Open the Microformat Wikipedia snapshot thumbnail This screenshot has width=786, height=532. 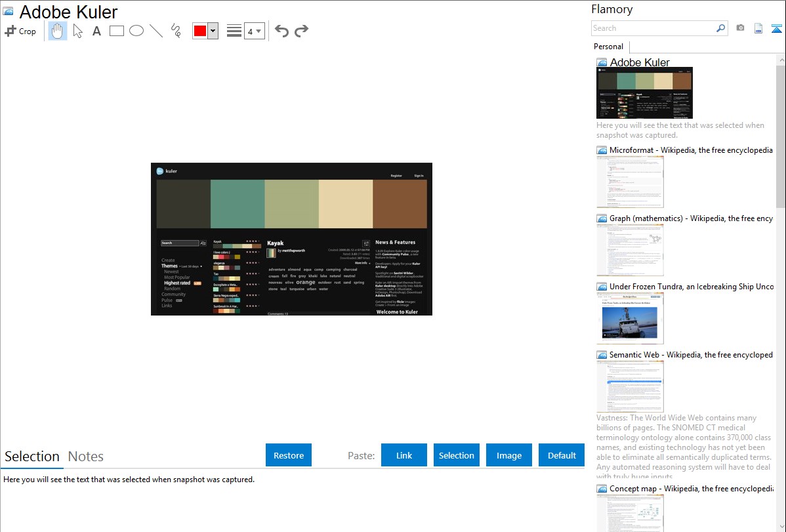coord(630,182)
